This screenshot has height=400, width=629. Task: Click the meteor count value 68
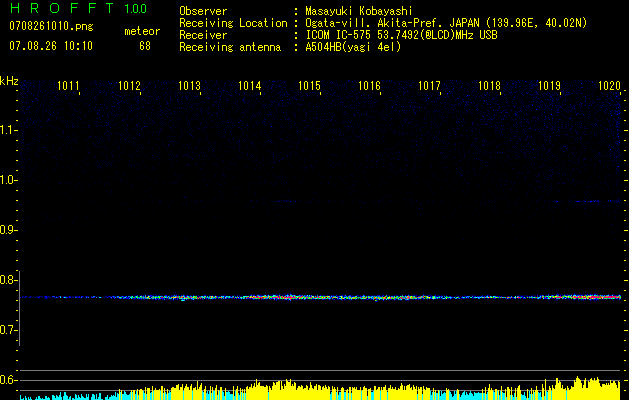[x=145, y=46]
